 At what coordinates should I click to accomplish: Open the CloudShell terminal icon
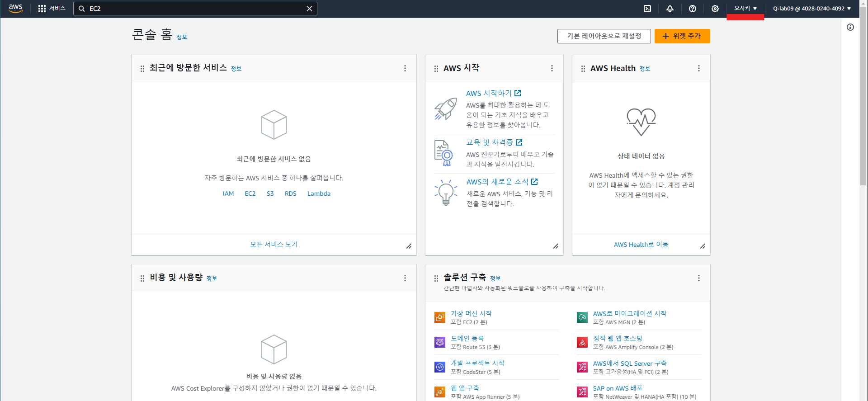coord(647,9)
